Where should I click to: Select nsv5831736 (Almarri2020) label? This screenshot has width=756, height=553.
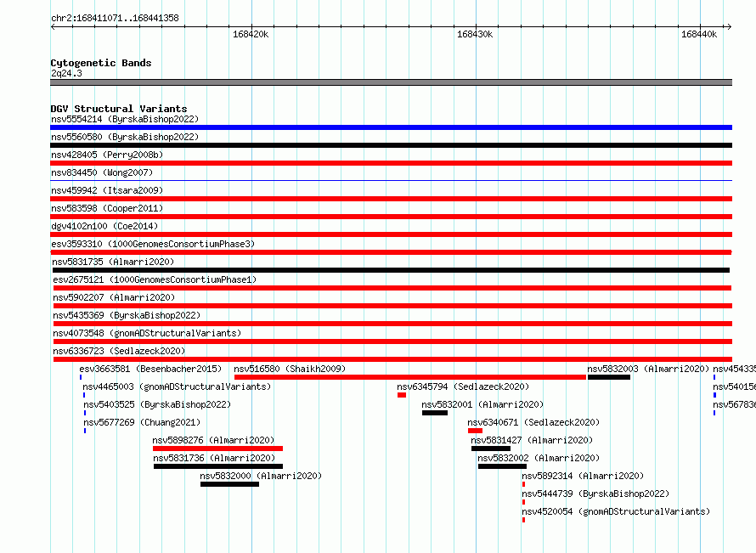[214, 458]
